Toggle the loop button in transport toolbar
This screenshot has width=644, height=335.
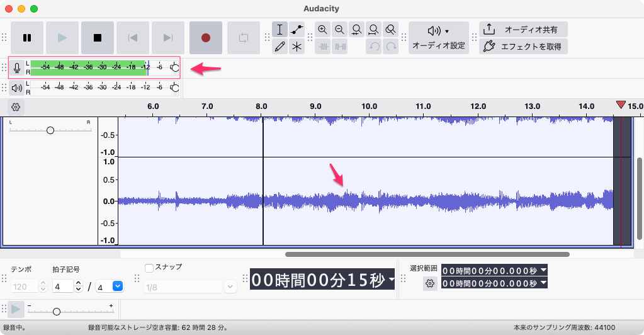[244, 38]
